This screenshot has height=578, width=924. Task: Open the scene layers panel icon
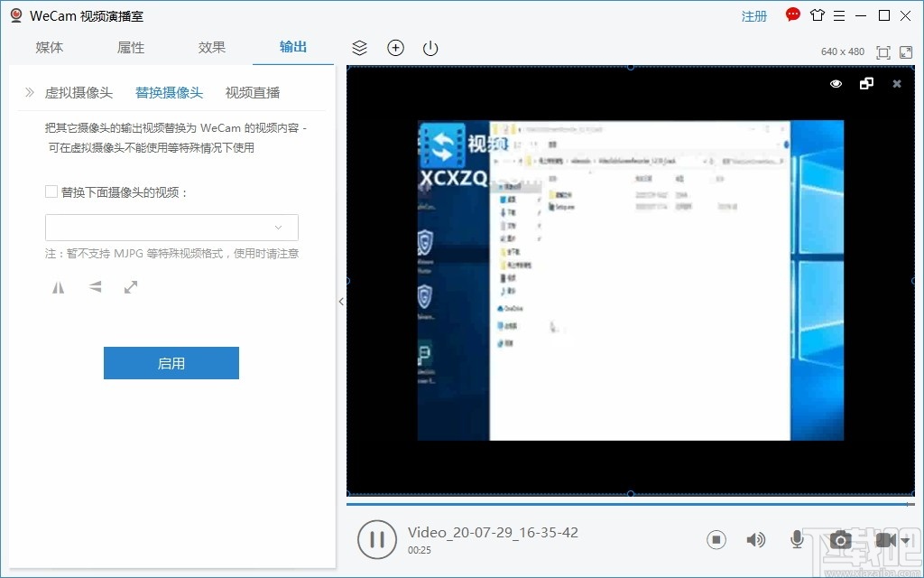pyautogui.click(x=359, y=48)
